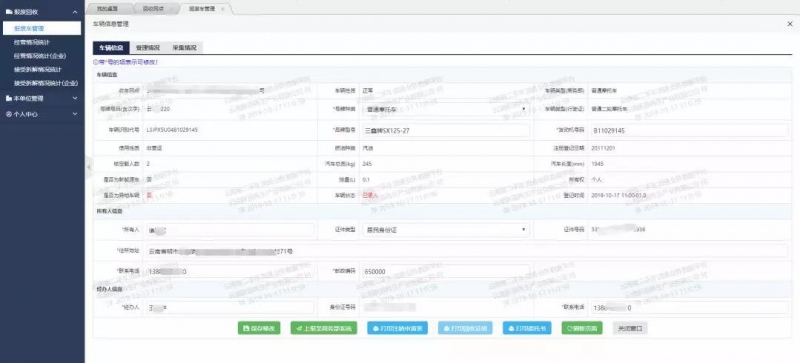
Task: Select the 报废车管理 page tab
Action: click(202, 9)
